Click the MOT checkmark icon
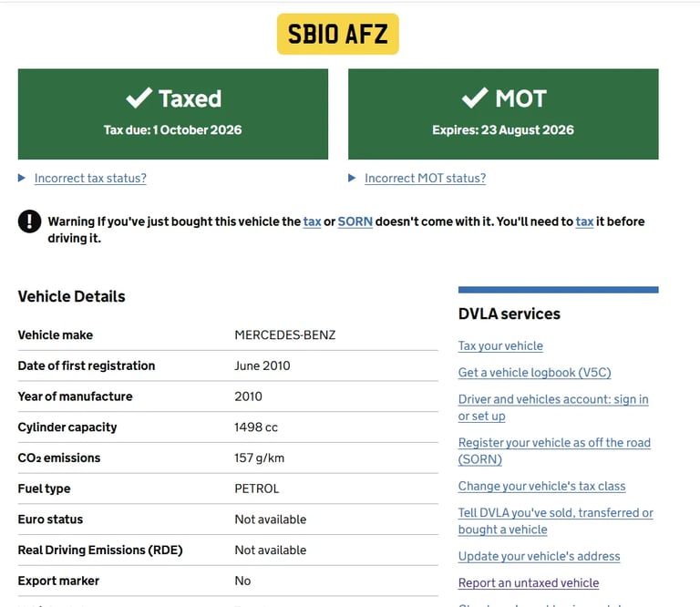 (x=475, y=98)
